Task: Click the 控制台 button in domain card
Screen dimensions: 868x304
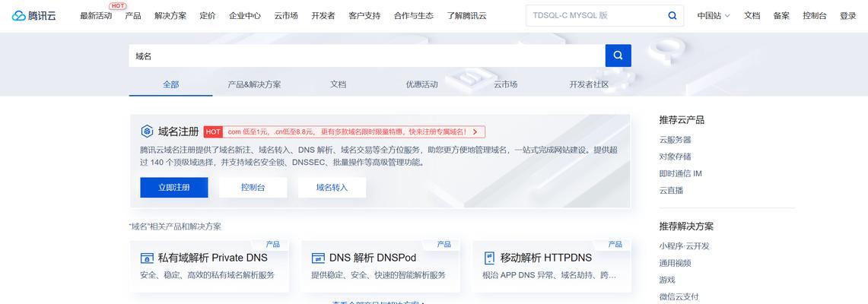Action: coord(253,188)
